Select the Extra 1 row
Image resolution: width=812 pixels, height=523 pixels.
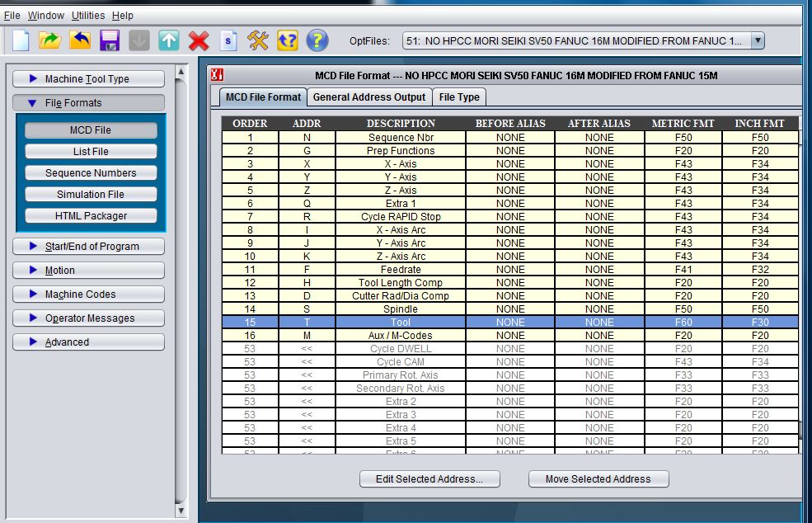tap(510, 203)
